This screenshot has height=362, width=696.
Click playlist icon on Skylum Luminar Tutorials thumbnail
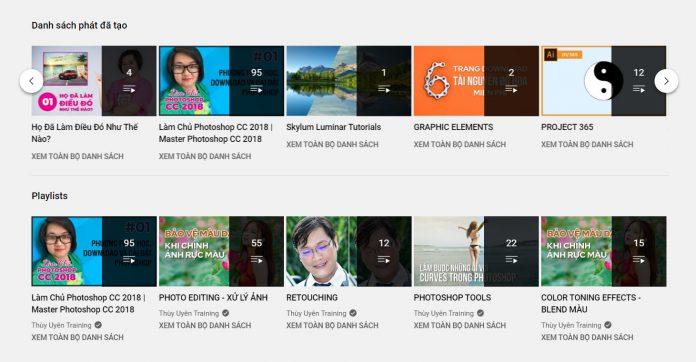(384, 89)
